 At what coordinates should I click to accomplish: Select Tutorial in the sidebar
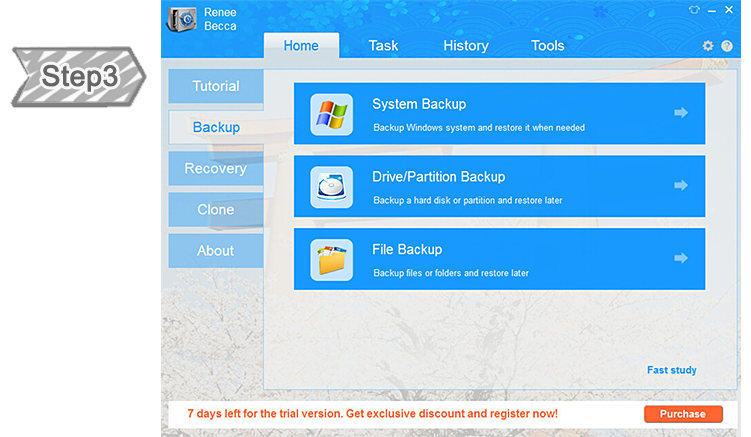click(216, 86)
